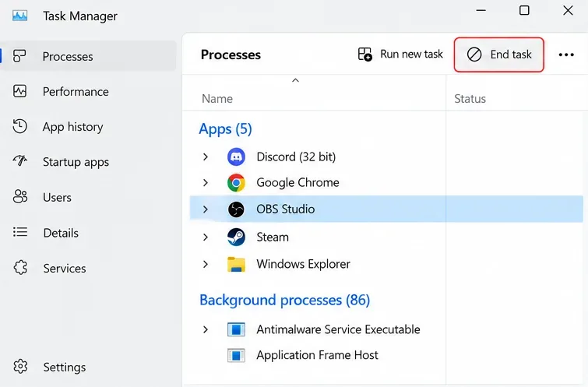
Task: Click the Task Manager app icon in title bar
Action: pos(19,16)
